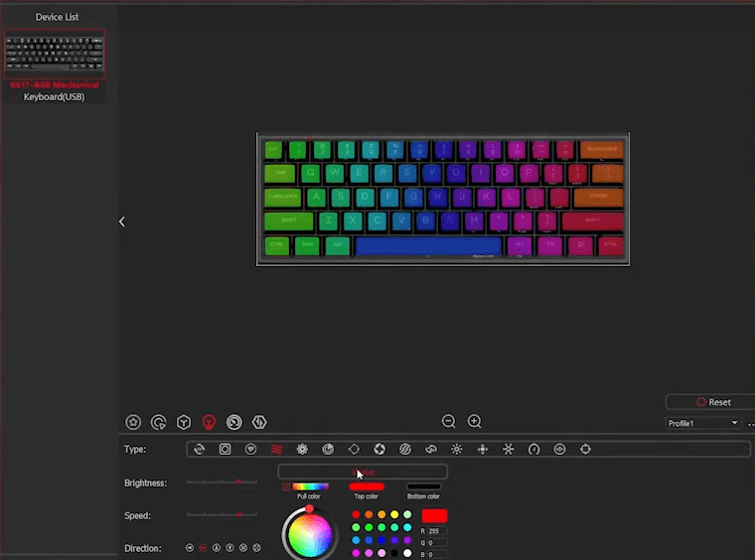Click the zoom out magnifier icon

(449, 421)
